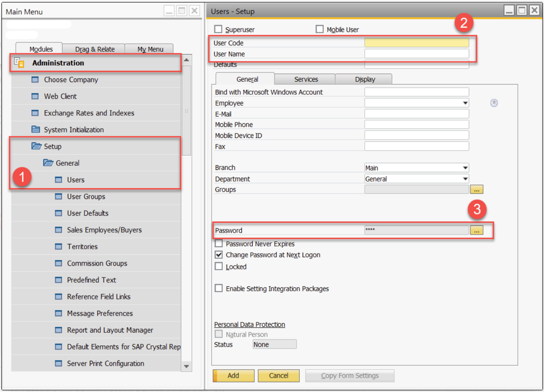Enable the Mobile User checkbox
The width and height of the screenshot is (544, 392).
tap(320, 29)
